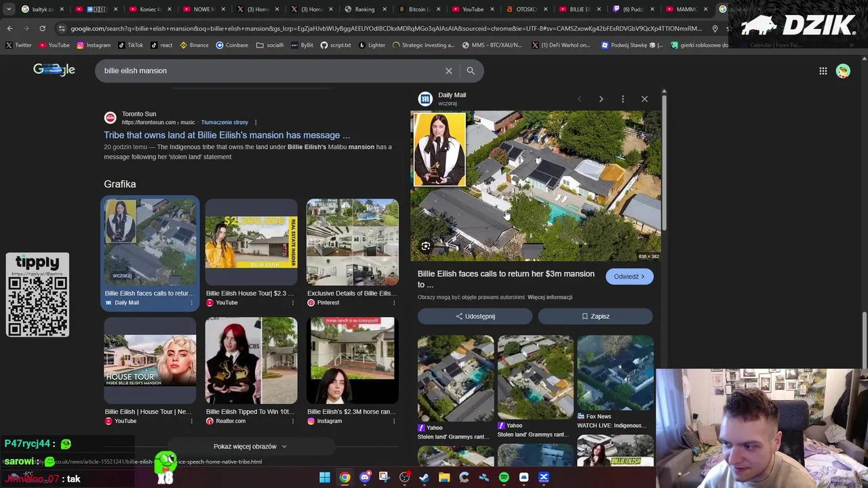
Task: Open Więcej informacji copyright link
Action: [x=550, y=298]
